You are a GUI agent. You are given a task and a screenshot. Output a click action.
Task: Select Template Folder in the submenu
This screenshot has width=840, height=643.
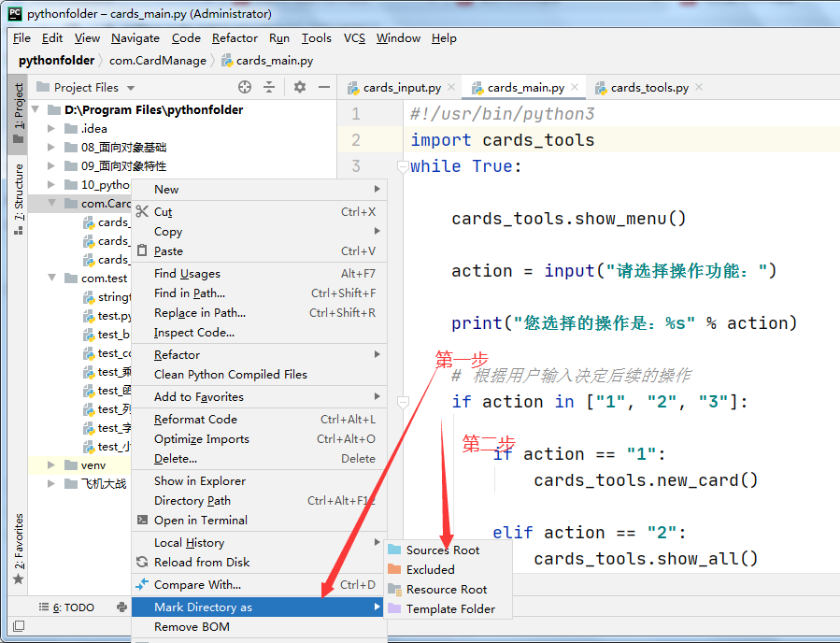coord(448,608)
